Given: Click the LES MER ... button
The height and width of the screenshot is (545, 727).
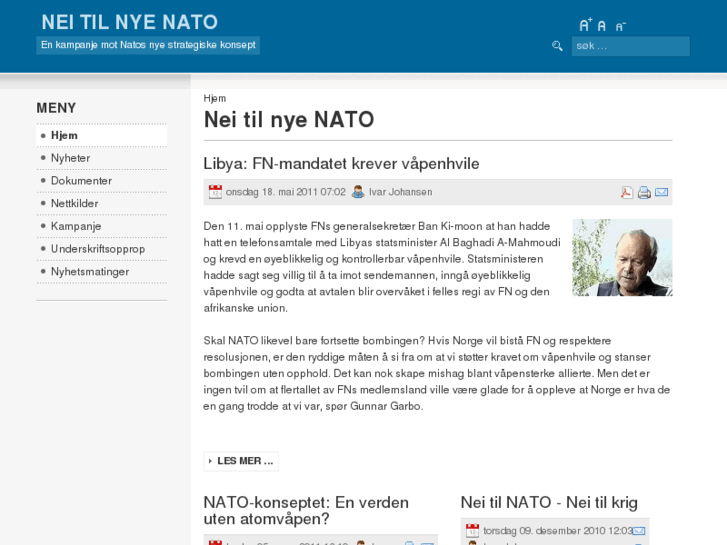Looking at the screenshot, I should tap(241, 461).
